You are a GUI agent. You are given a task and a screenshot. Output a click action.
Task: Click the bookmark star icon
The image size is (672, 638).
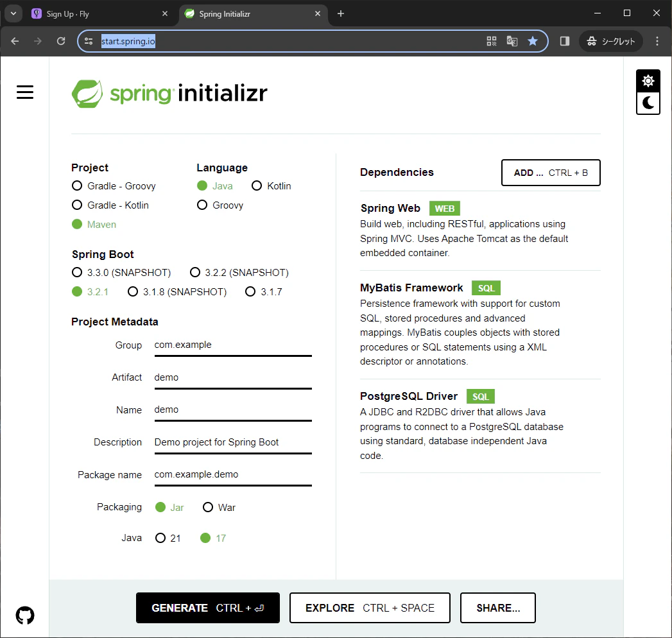[533, 41]
